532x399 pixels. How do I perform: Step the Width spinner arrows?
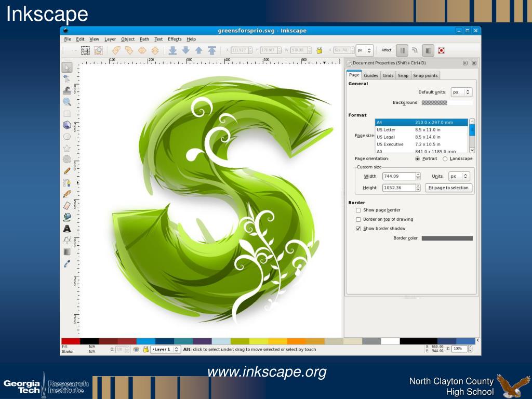coord(418,176)
